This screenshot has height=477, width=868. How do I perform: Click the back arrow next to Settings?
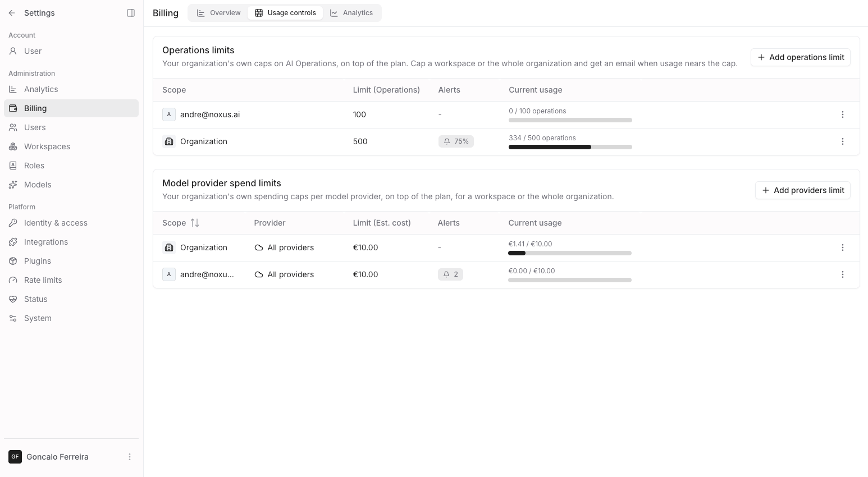[12, 13]
